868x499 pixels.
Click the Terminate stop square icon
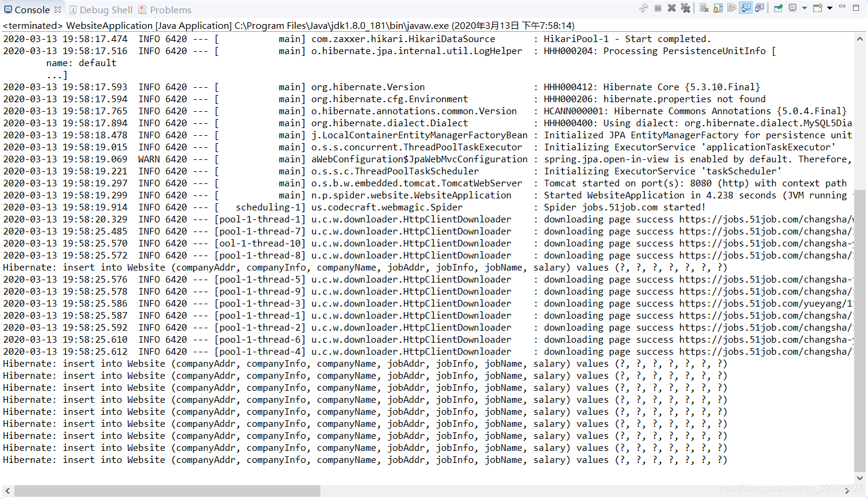(x=658, y=8)
